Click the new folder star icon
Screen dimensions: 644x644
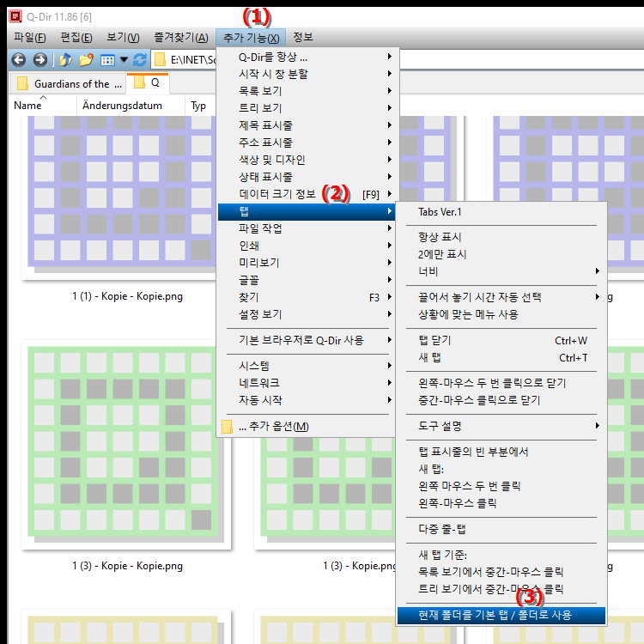[86, 60]
